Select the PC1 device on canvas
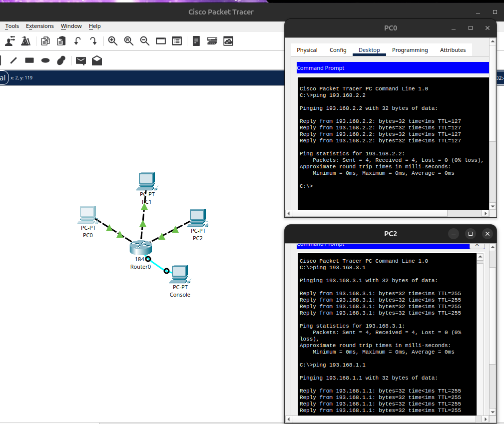 coord(147,181)
